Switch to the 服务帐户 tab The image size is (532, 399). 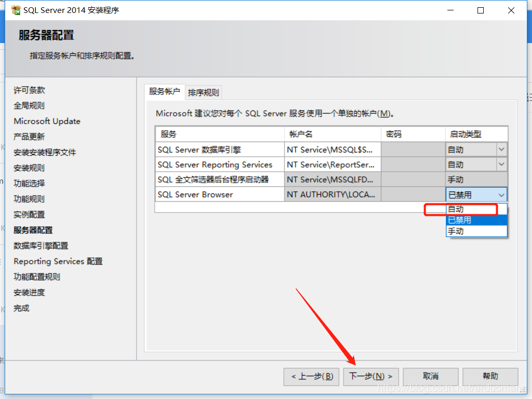click(165, 92)
